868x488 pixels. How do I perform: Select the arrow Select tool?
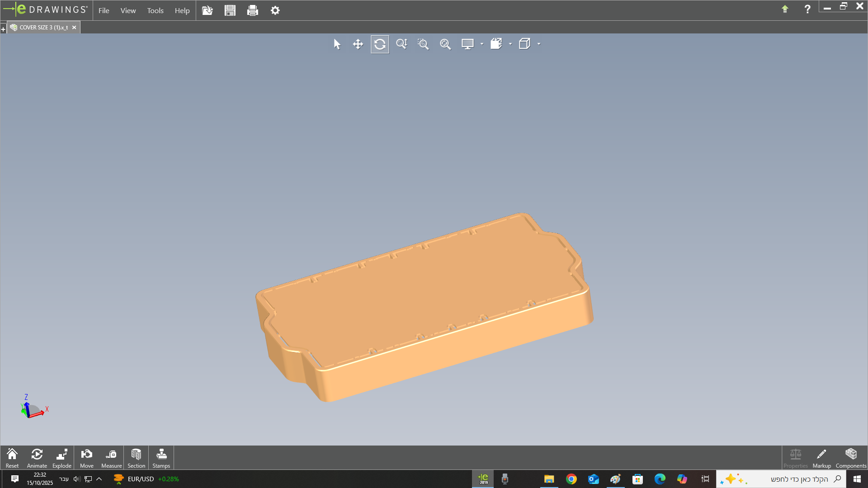(x=337, y=44)
